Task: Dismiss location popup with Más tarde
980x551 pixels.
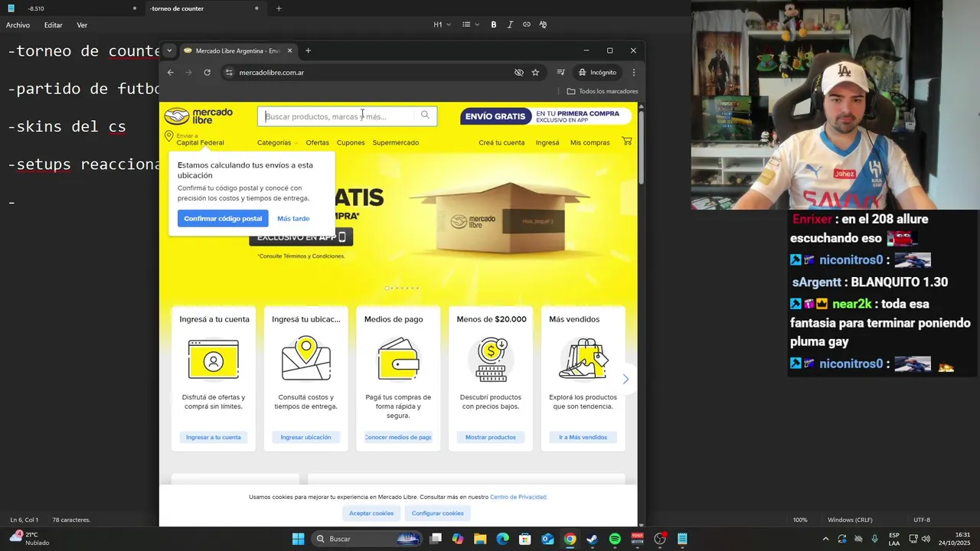Action: pos(293,218)
